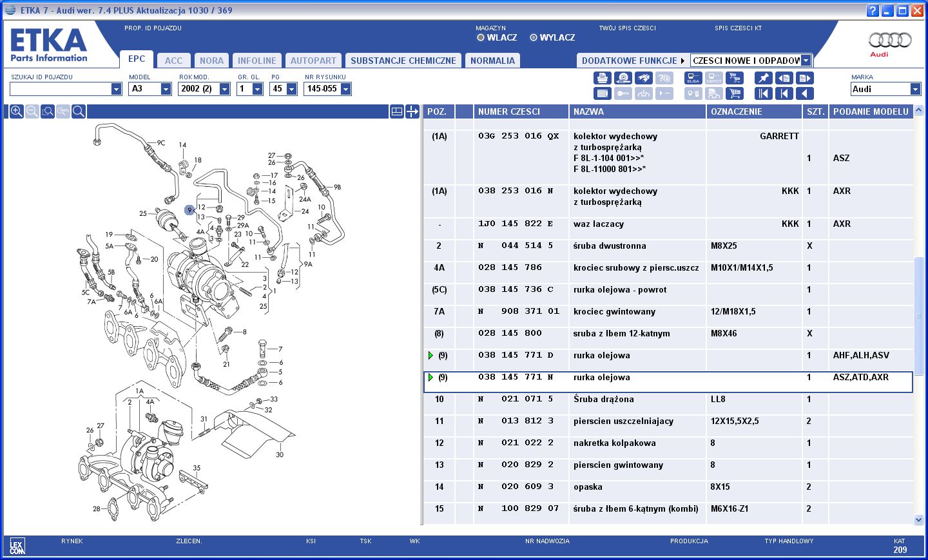The image size is (928, 560).
Task: Go to next illustration page icon
Action: click(805, 78)
